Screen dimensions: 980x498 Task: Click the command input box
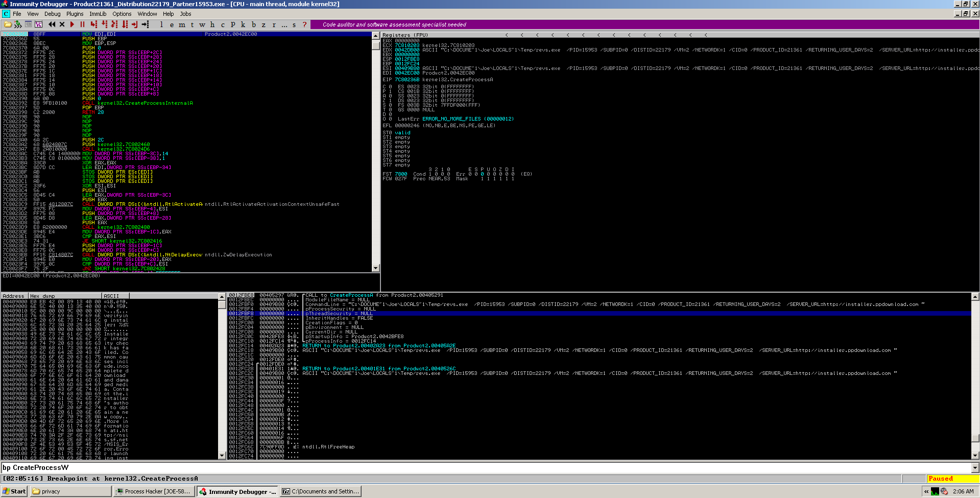coord(486,467)
